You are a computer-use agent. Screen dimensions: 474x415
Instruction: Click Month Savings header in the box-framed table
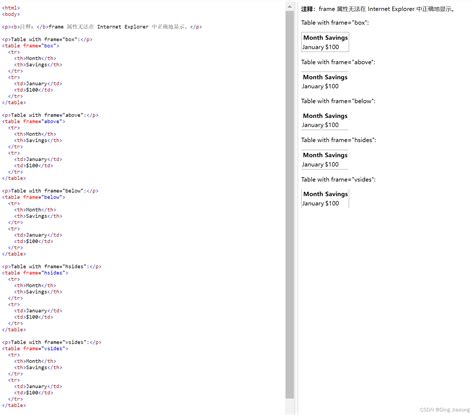pyautogui.click(x=325, y=38)
